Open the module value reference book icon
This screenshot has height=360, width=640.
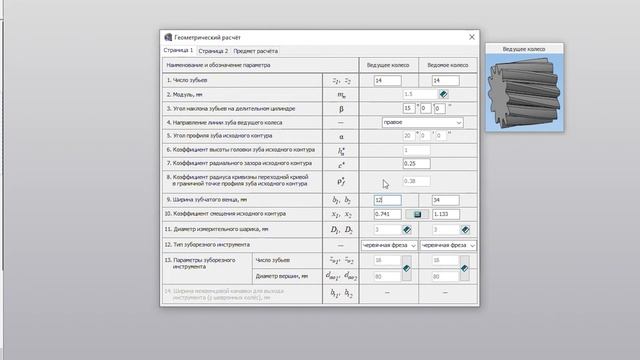tap(443, 94)
